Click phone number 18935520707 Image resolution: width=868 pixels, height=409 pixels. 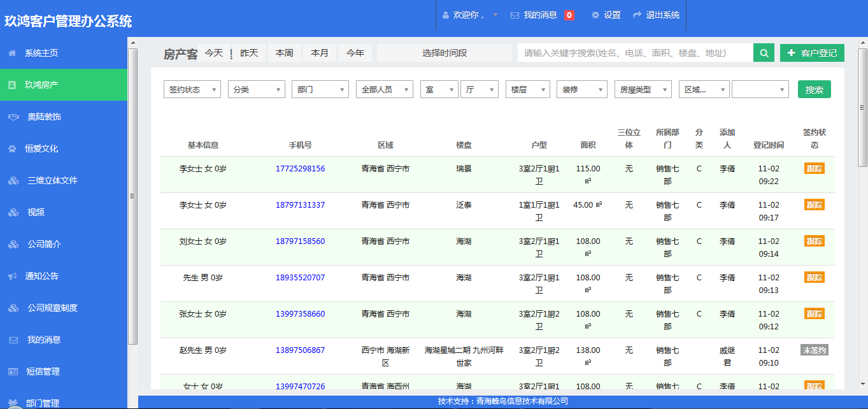point(300,278)
